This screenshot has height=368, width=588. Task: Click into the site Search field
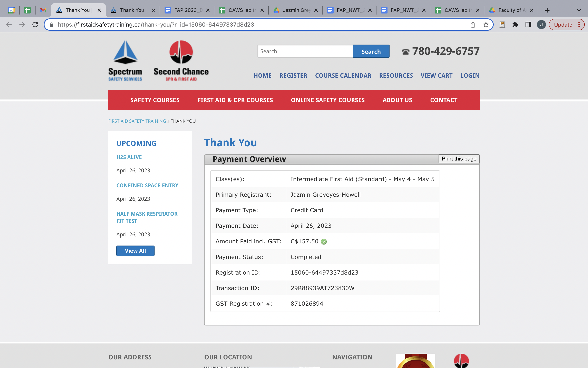click(x=305, y=51)
